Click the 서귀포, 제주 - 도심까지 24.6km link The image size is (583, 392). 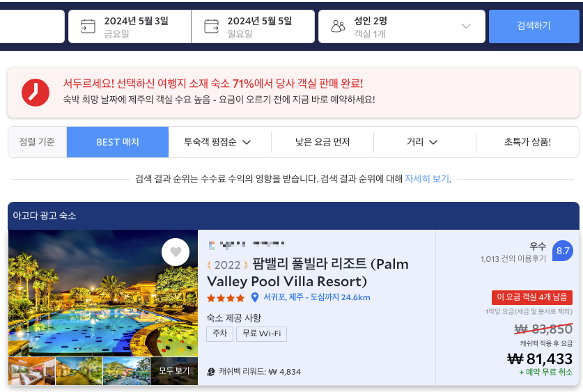pos(317,297)
